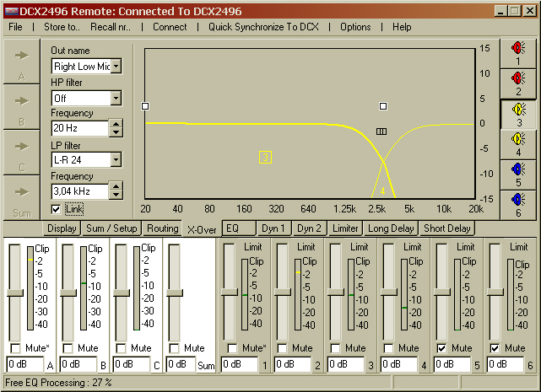Switch to the Dyn 1 tab

[273, 228]
